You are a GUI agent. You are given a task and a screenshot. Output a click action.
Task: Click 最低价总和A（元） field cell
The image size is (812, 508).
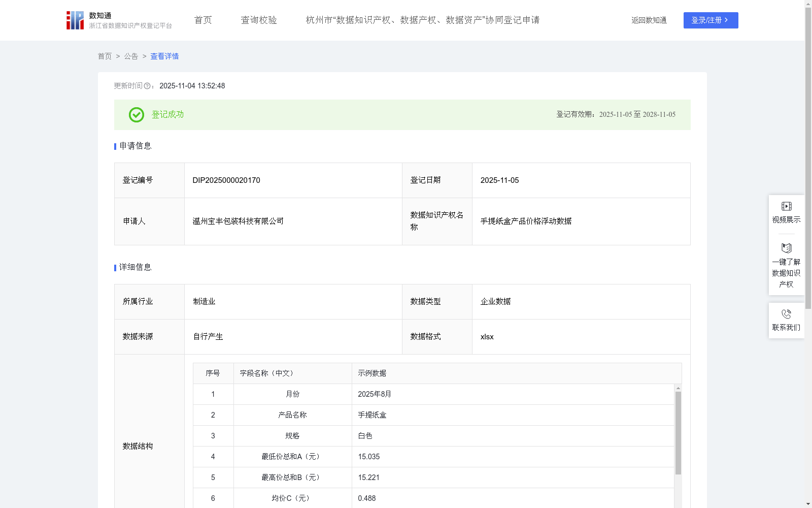pos(293,457)
